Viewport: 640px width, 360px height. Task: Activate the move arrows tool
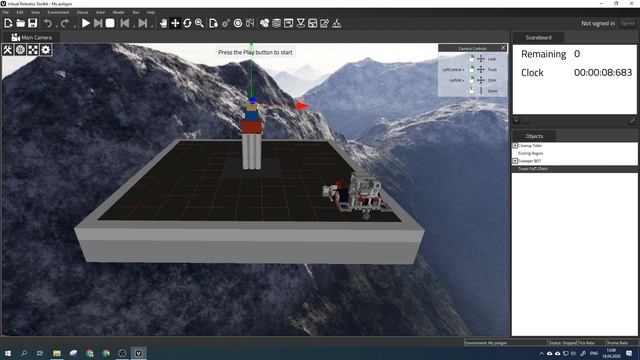175,23
